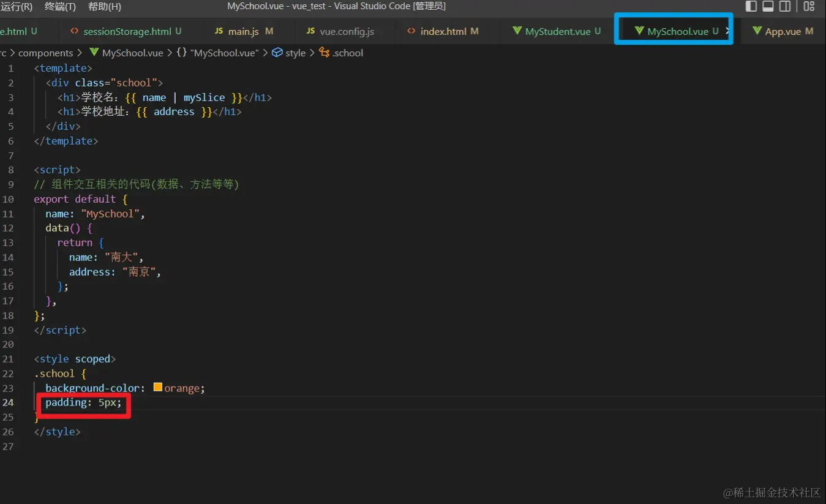826x504 pixels.
Task: Click the "MySchool" name string
Action: [110, 214]
